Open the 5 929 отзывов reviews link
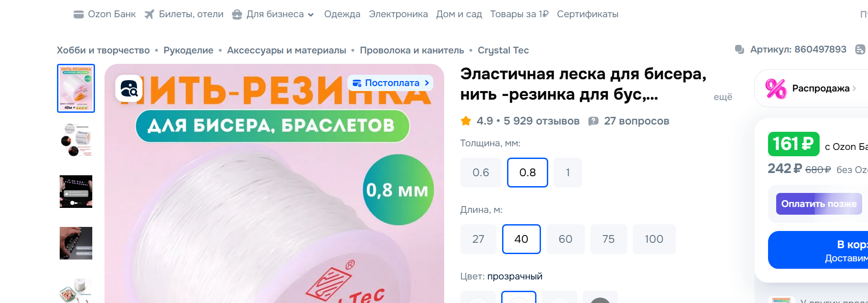The height and width of the screenshot is (303, 868). click(541, 121)
